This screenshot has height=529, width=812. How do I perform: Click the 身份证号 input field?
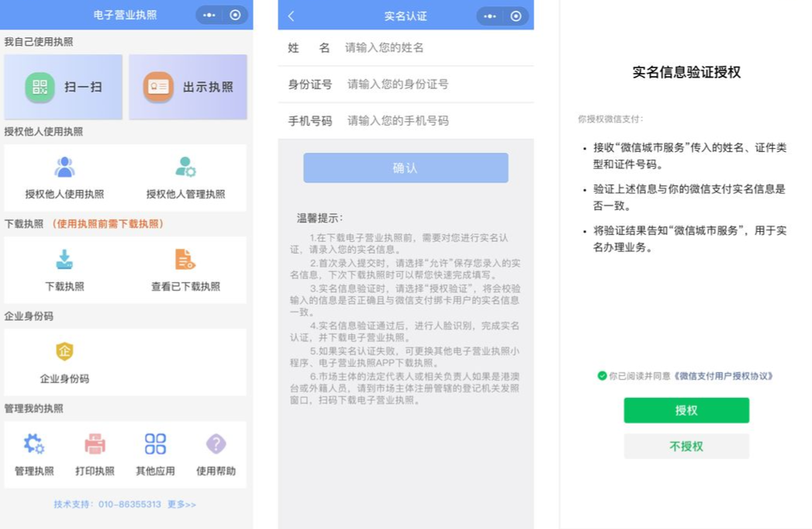pyautogui.click(x=406, y=84)
